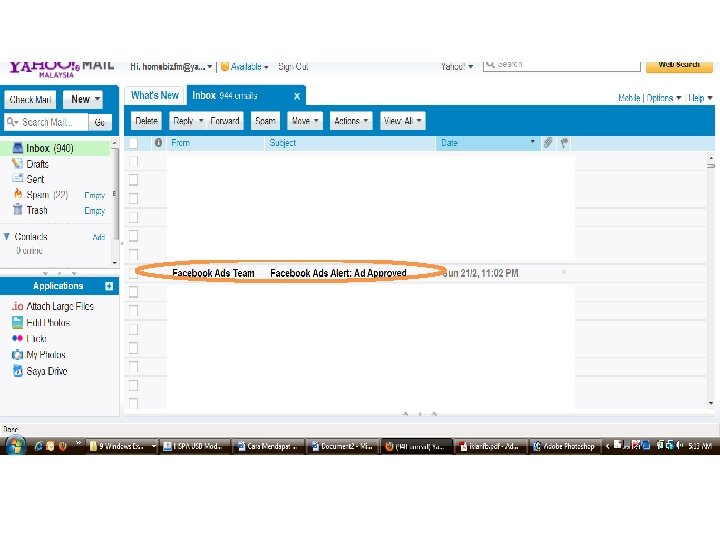
Task: Click the Spam flame icon
Action: coord(17,194)
